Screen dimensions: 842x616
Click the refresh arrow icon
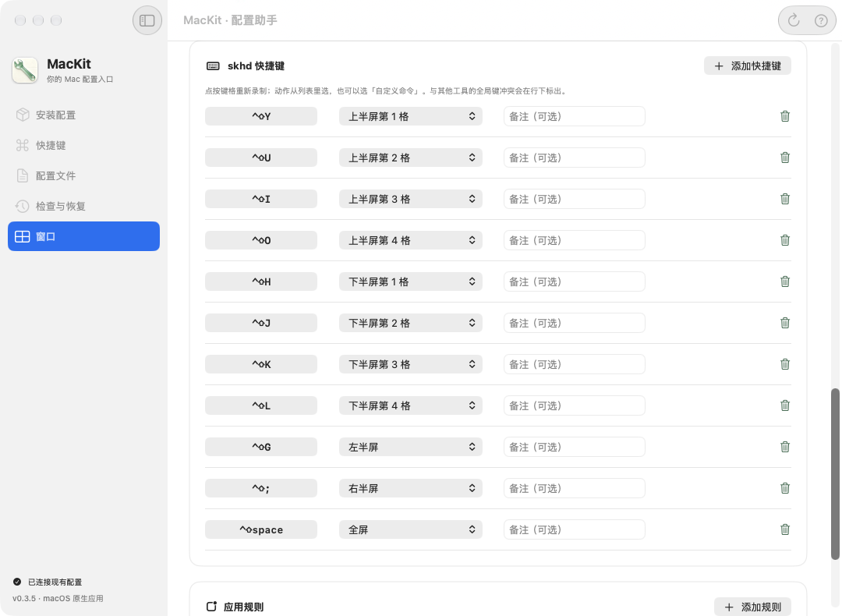tap(794, 20)
